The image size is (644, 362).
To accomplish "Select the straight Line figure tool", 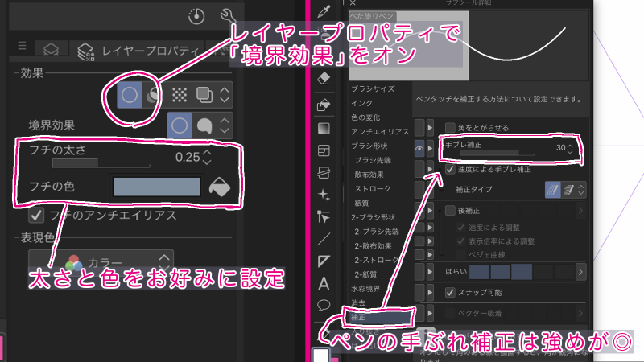I will (324, 239).
